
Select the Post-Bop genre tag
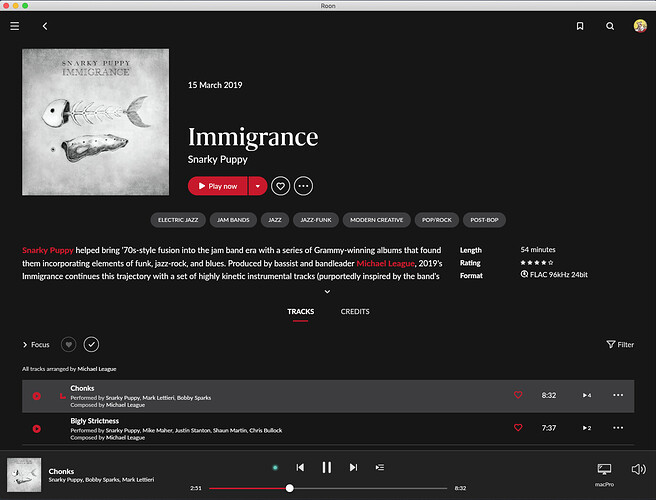pyautogui.click(x=484, y=220)
